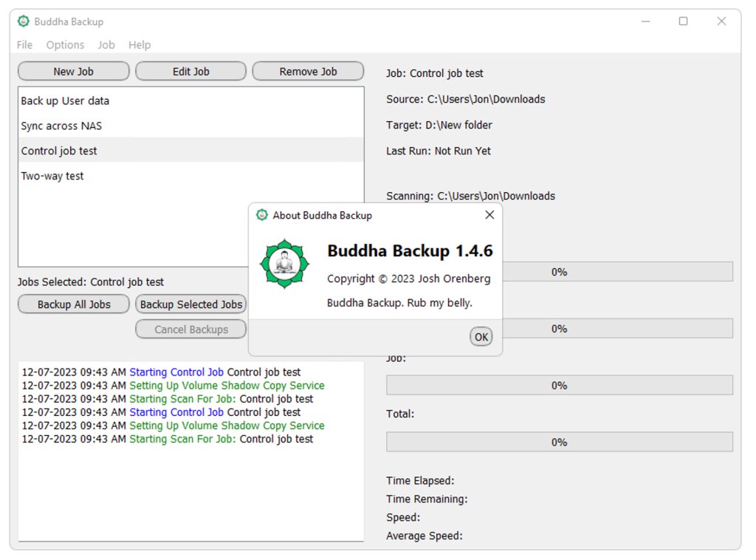This screenshot has height=560, width=756.
Task: Maximize the Buddha Backup window
Action: tap(683, 21)
